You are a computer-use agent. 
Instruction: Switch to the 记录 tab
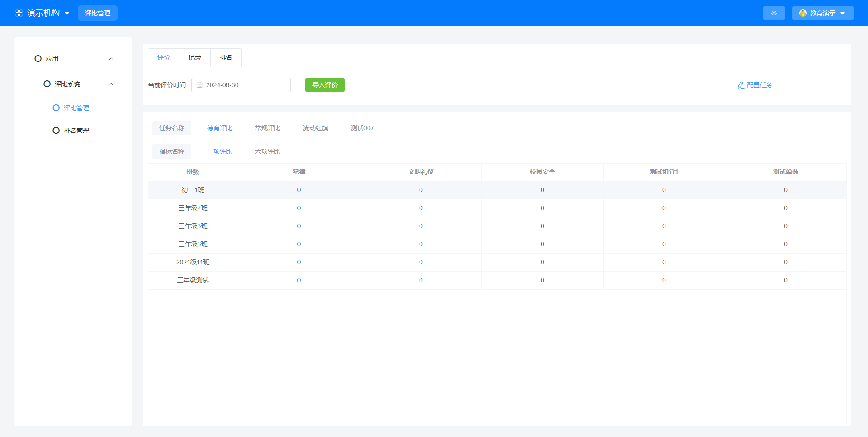point(195,57)
